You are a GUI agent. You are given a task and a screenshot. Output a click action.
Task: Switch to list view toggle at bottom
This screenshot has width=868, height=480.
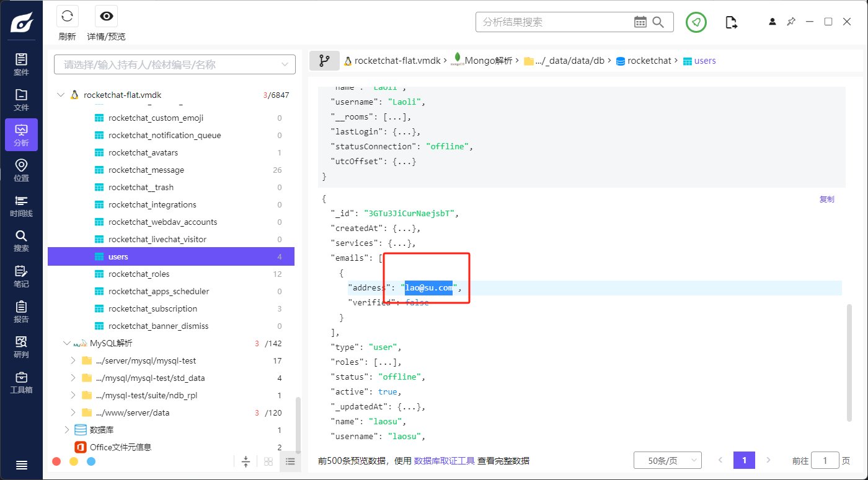click(x=290, y=461)
